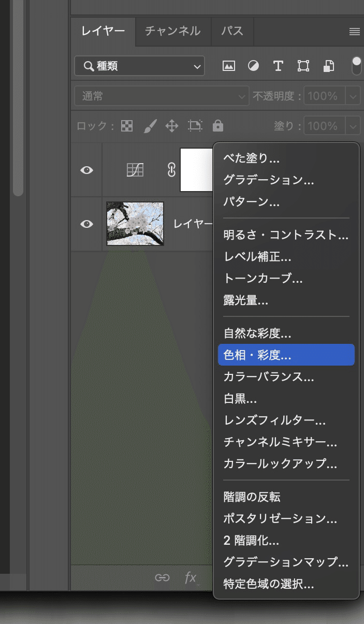The image size is (364, 624).
Task: Select the highlighted 色相・彩度... item
Action: point(286,355)
